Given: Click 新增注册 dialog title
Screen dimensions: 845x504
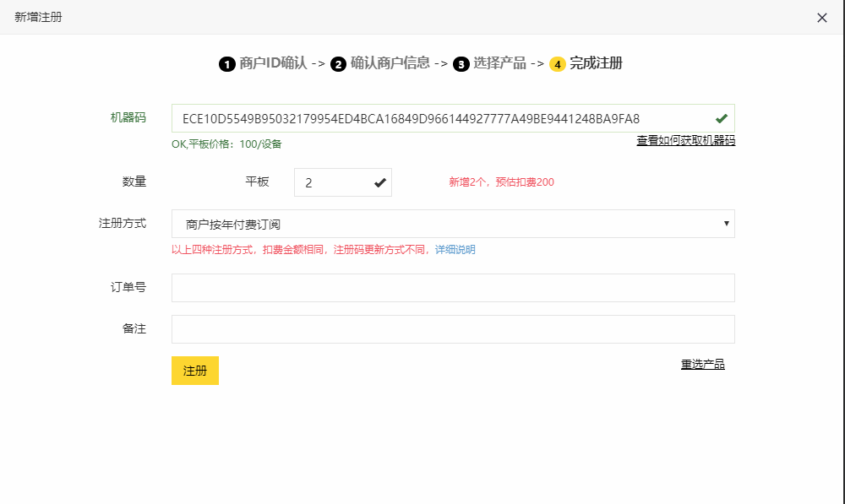Looking at the screenshot, I should tap(38, 17).
